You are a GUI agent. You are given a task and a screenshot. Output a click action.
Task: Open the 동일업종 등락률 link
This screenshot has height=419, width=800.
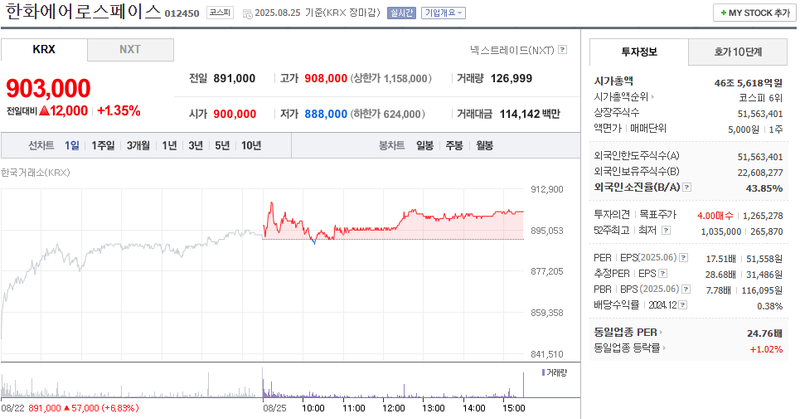point(629,348)
